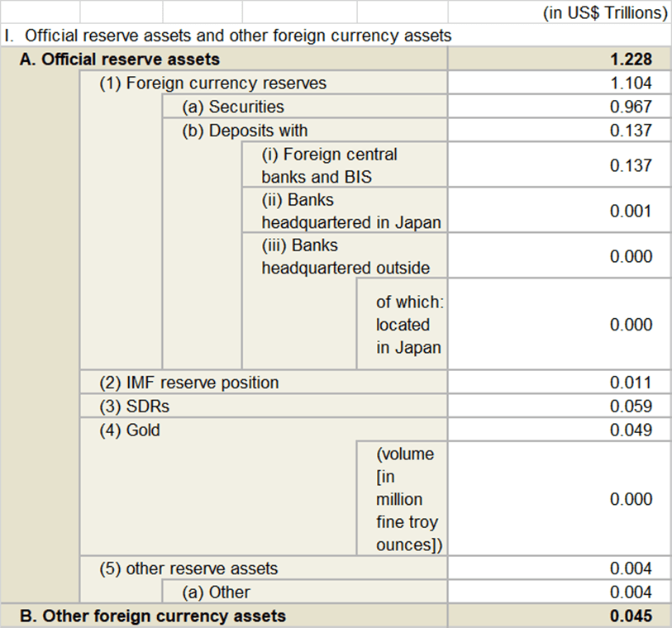Select the "(b) Deposits with" label cell

point(245,131)
